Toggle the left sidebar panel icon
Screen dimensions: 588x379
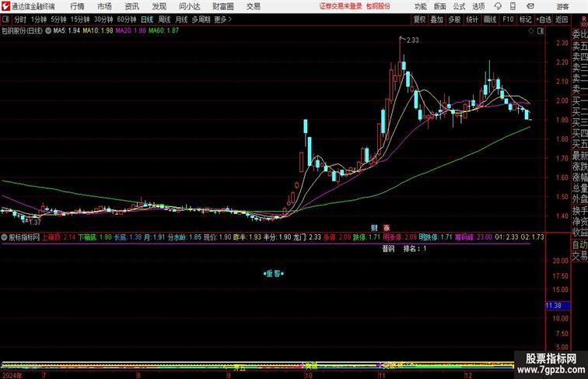click(5, 19)
